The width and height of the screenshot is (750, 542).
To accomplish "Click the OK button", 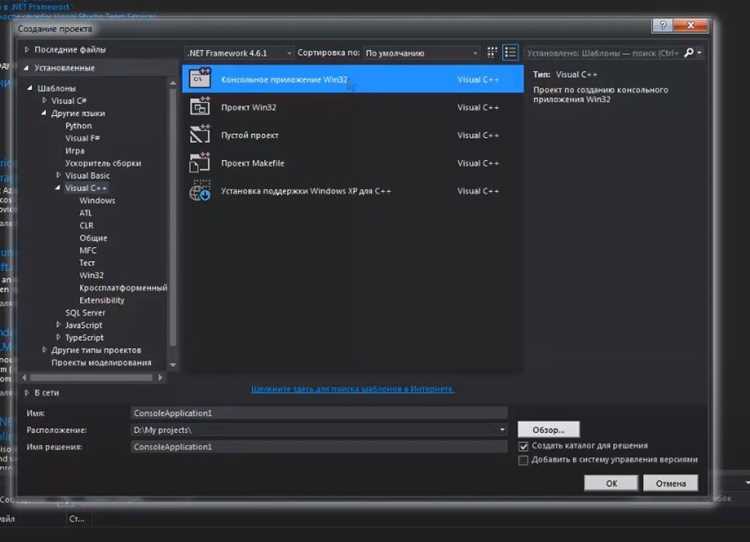I will point(611,483).
